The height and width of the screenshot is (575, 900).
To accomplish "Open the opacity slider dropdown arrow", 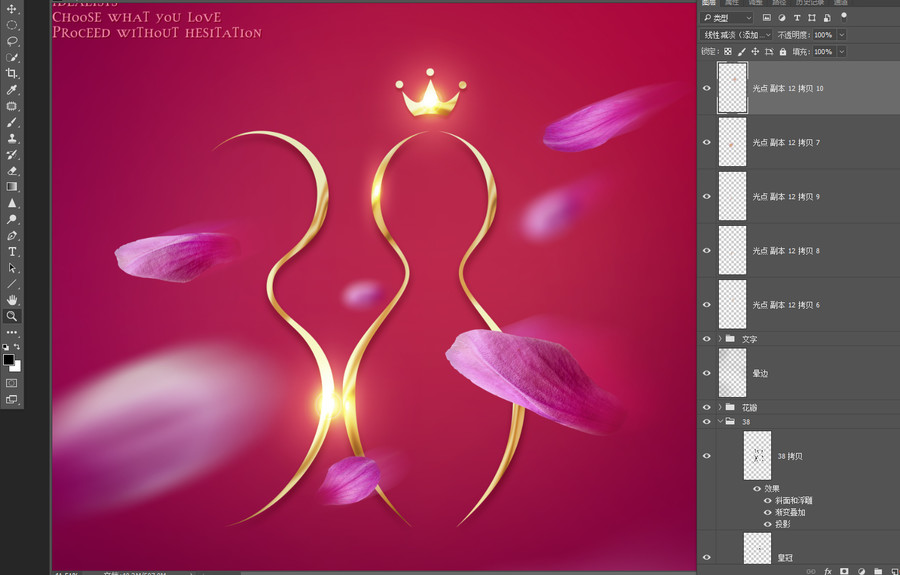I will click(x=841, y=35).
